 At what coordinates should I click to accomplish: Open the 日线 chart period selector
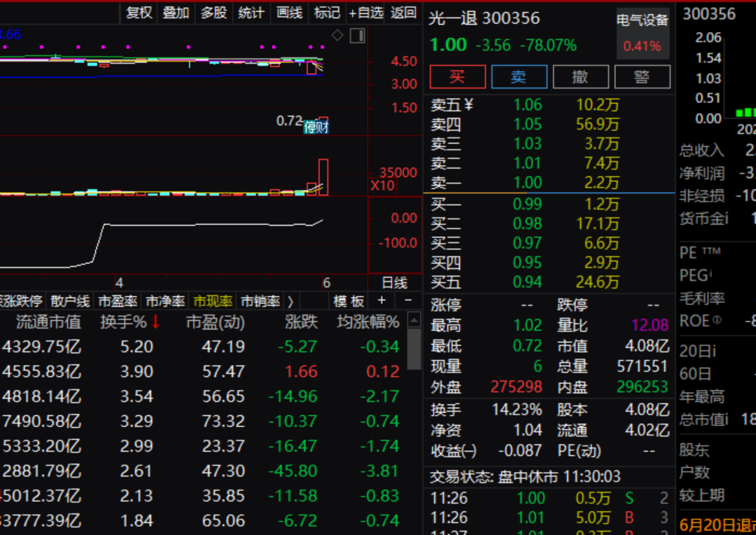point(393,284)
